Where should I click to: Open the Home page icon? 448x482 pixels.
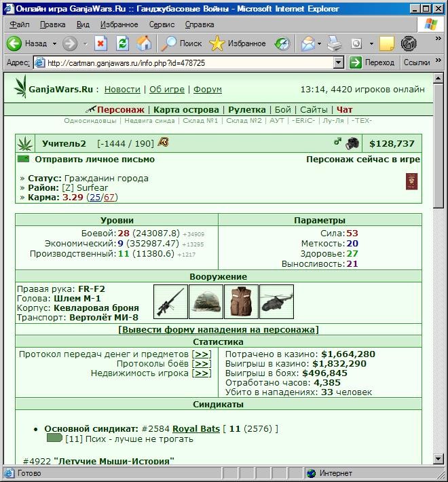point(144,43)
